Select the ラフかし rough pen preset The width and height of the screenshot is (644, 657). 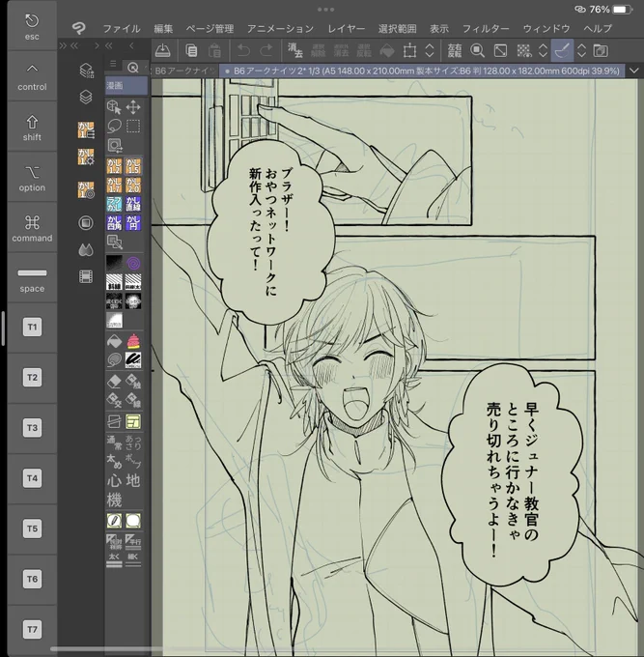coord(114,204)
